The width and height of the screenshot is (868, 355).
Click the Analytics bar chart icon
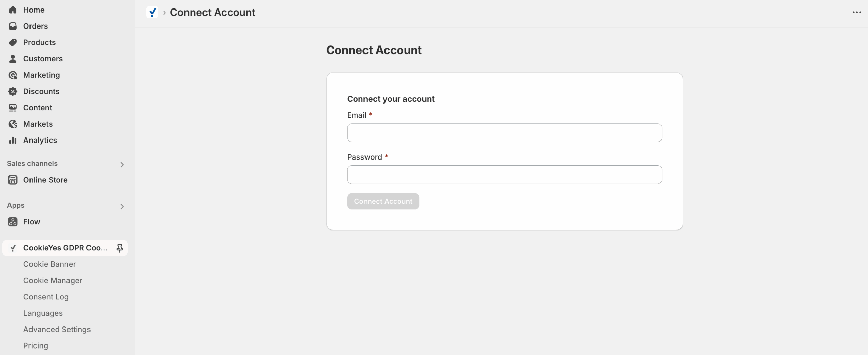pyautogui.click(x=13, y=140)
